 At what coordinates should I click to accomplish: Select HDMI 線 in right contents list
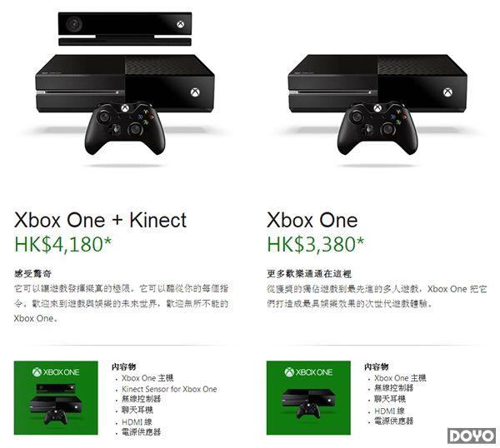point(389,411)
